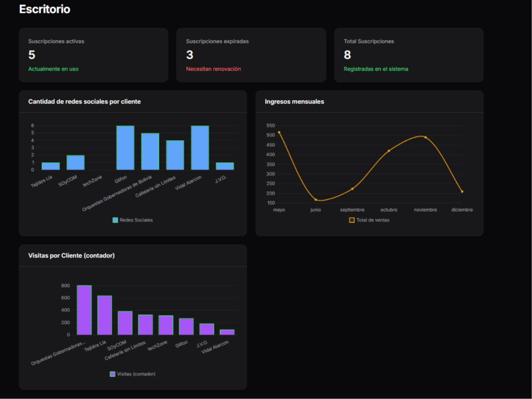Image resolution: width=532 pixels, height=399 pixels.
Task: Click the Necesitan renovación red text
Action: click(213, 69)
